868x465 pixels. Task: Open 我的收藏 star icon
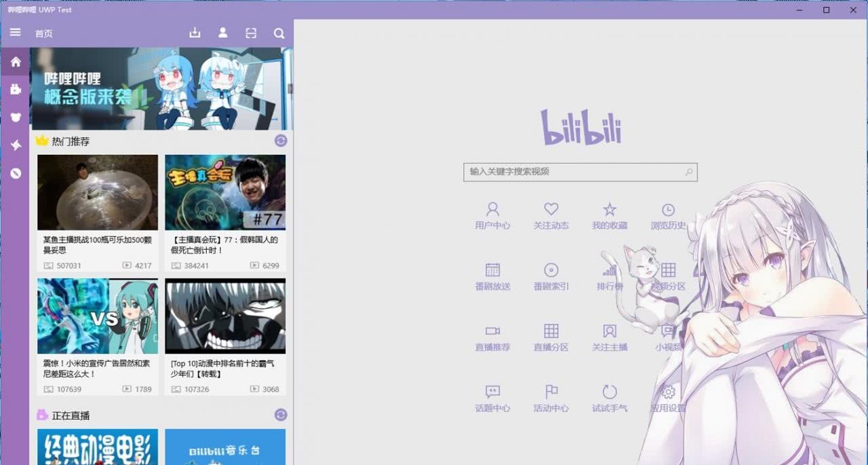click(610, 216)
